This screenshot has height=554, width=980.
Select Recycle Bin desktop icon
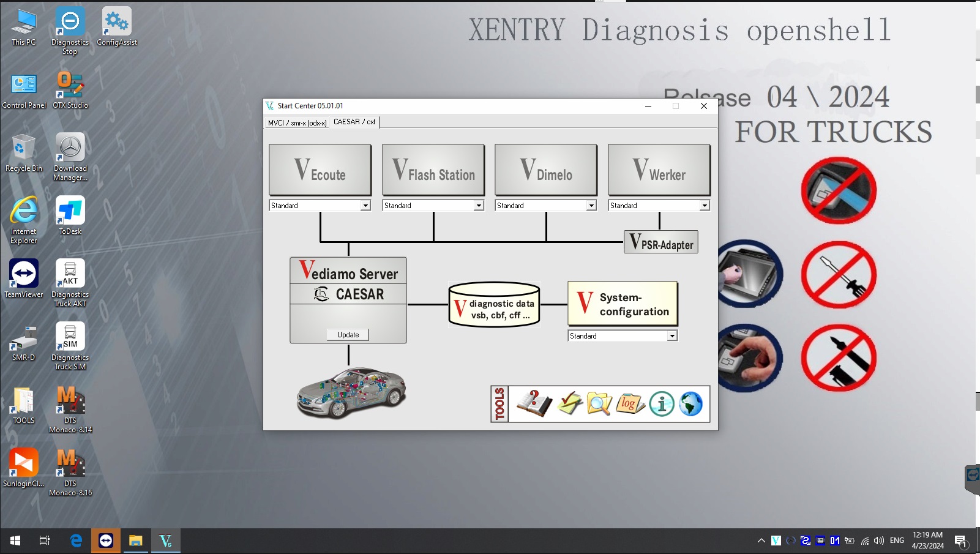pyautogui.click(x=24, y=154)
